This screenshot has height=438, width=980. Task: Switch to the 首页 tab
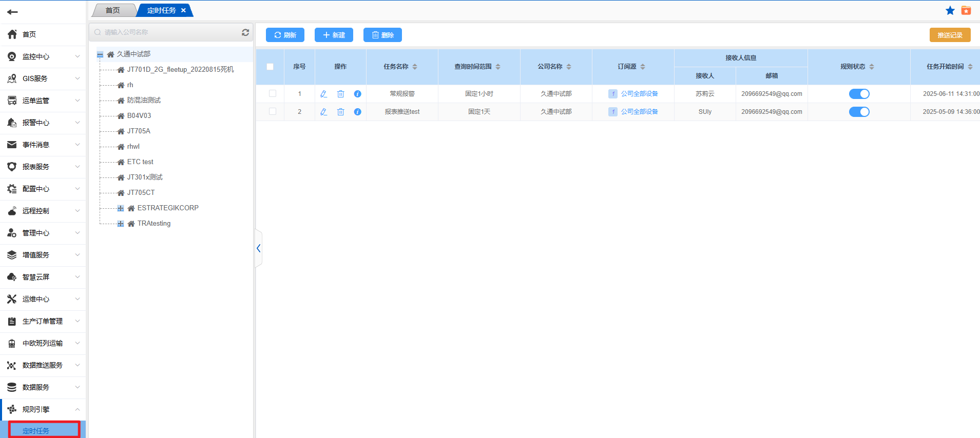pos(113,10)
